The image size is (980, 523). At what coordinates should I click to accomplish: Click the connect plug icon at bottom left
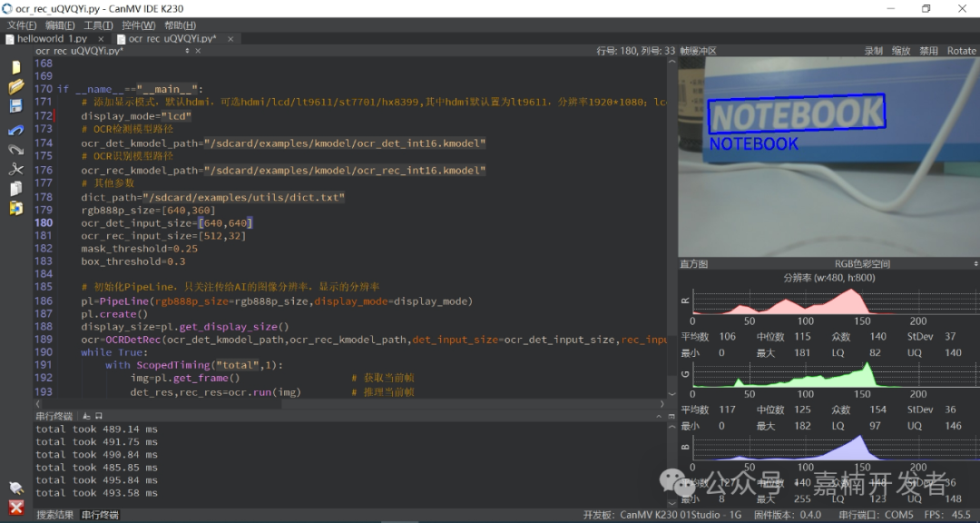point(15,488)
